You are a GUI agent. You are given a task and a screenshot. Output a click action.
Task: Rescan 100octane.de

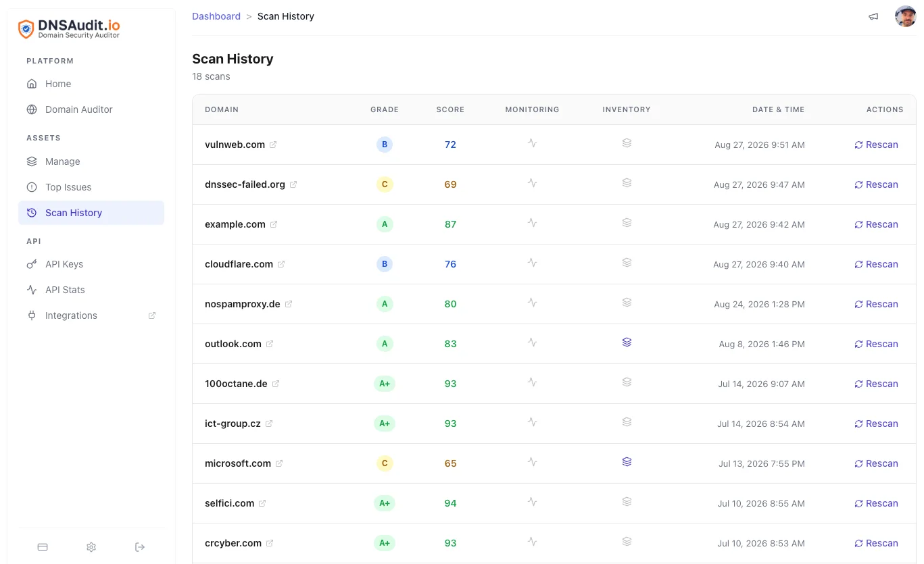click(x=876, y=384)
